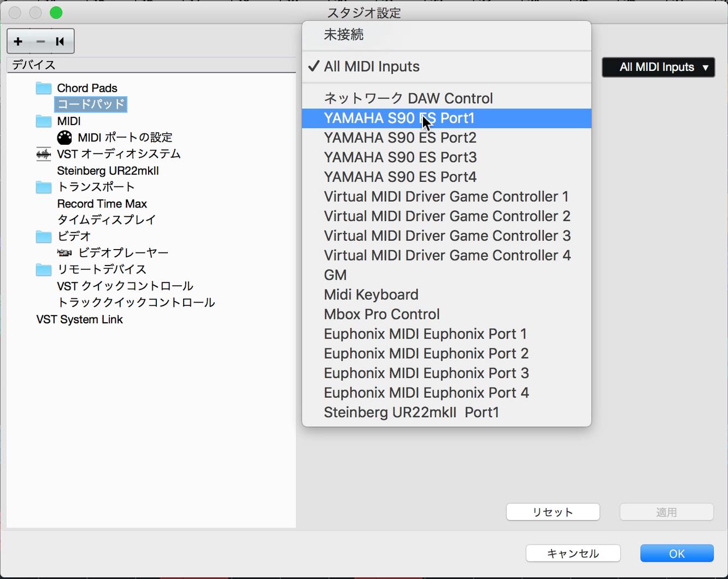Image resolution: width=728 pixels, height=579 pixels.
Task: Choose Mbox Pro Control input
Action: 447,315
